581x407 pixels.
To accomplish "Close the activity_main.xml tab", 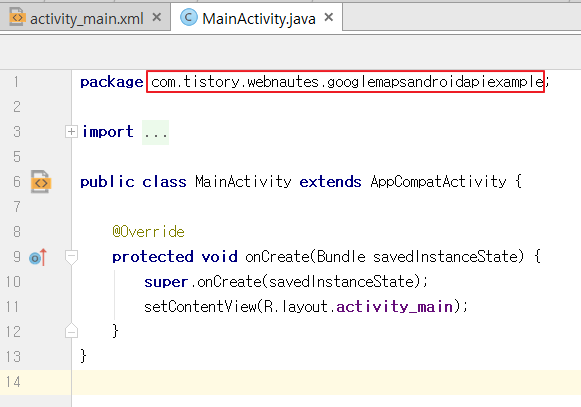I will (157, 17).
